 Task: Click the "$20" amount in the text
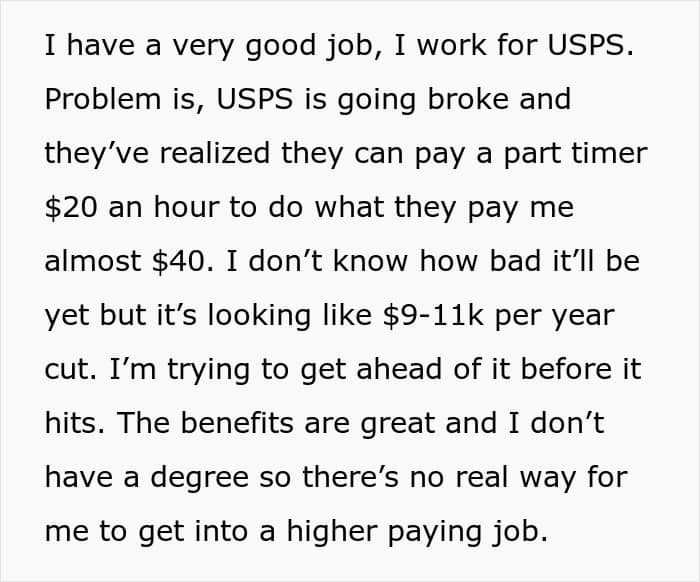point(71,208)
